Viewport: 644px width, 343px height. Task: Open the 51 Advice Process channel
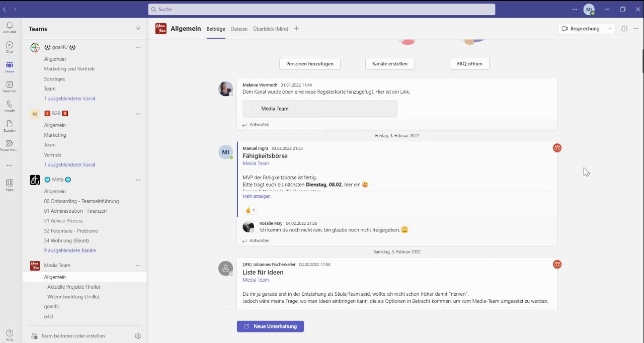click(63, 221)
